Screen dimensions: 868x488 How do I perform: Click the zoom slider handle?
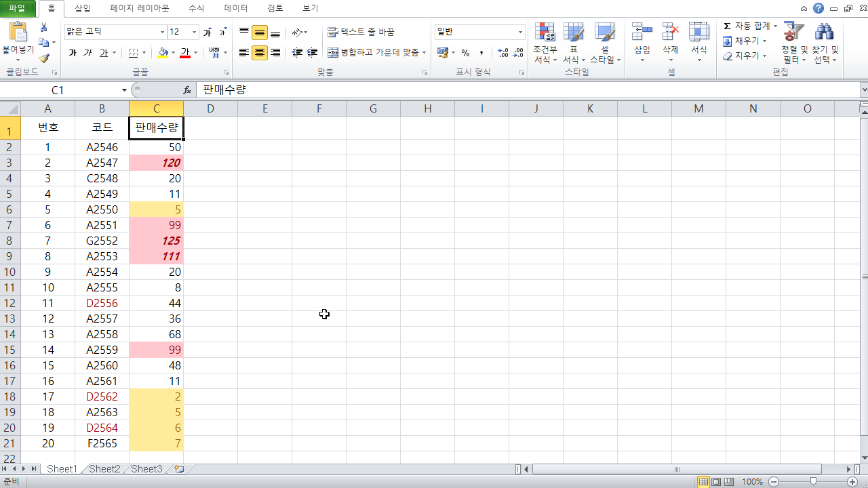[813, 481]
